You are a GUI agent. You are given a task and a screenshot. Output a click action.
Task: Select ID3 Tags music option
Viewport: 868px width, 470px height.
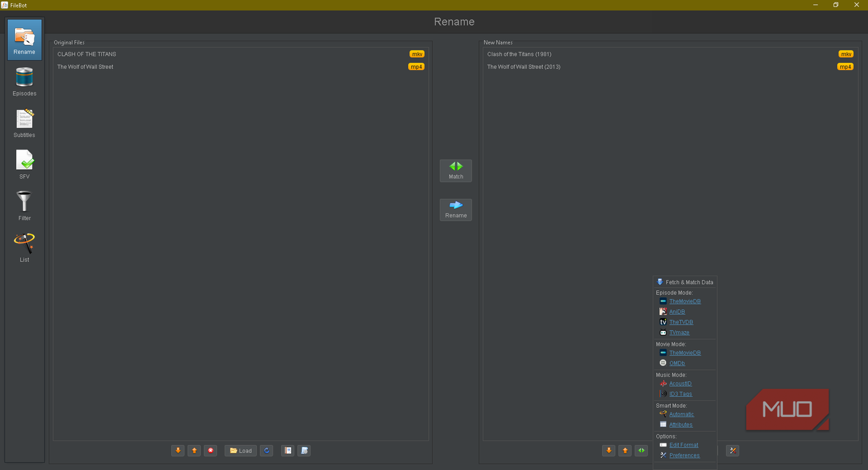click(x=680, y=394)
